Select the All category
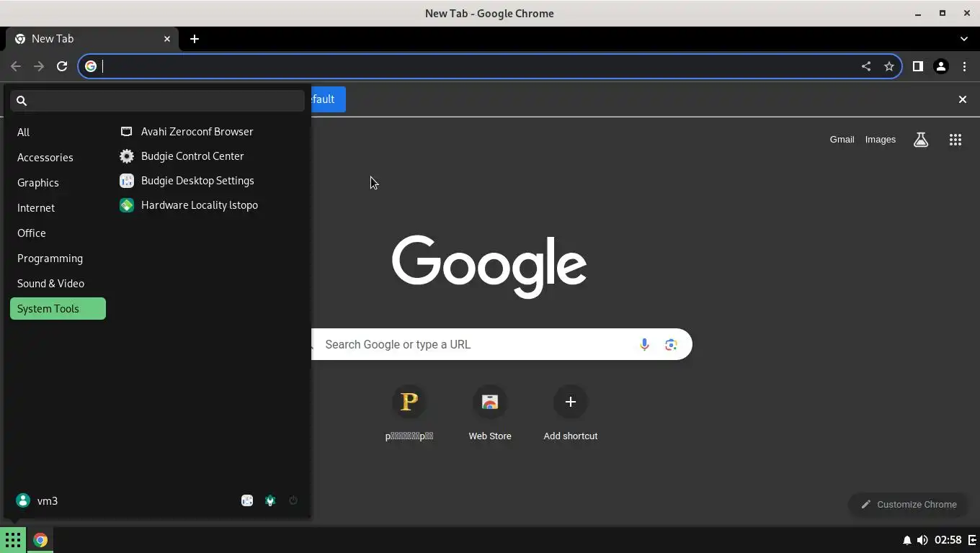The image size is (980, 553). [x=58, y=132]
